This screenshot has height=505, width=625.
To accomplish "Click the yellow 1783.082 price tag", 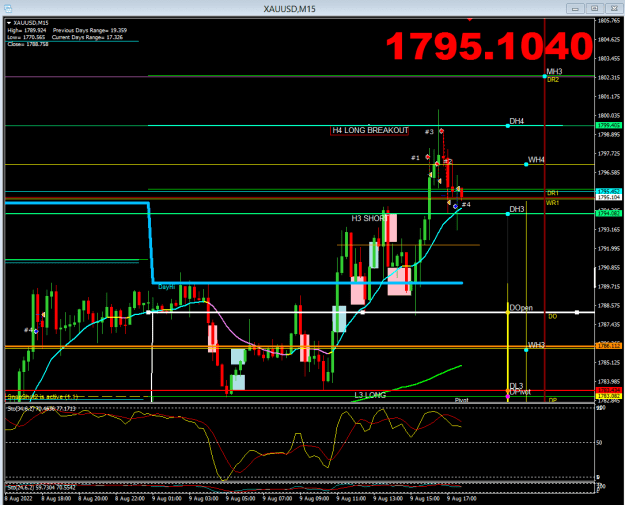I will point(608,396).
